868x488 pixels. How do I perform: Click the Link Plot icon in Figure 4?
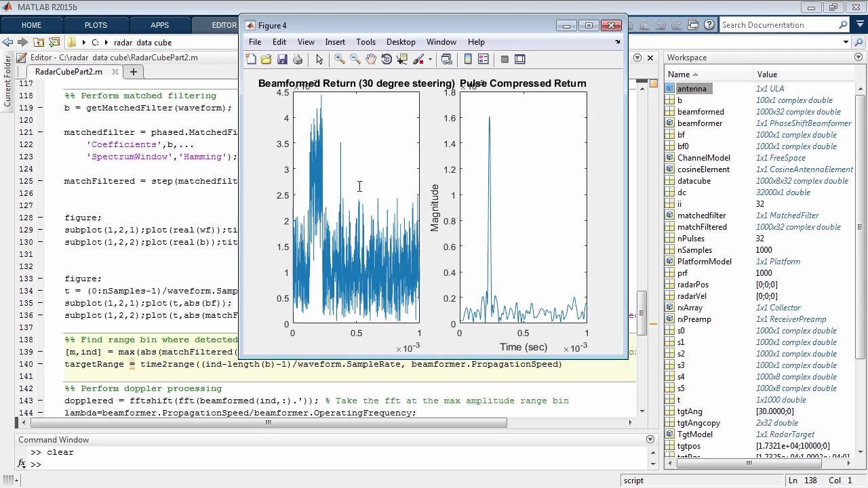point(446,60)
